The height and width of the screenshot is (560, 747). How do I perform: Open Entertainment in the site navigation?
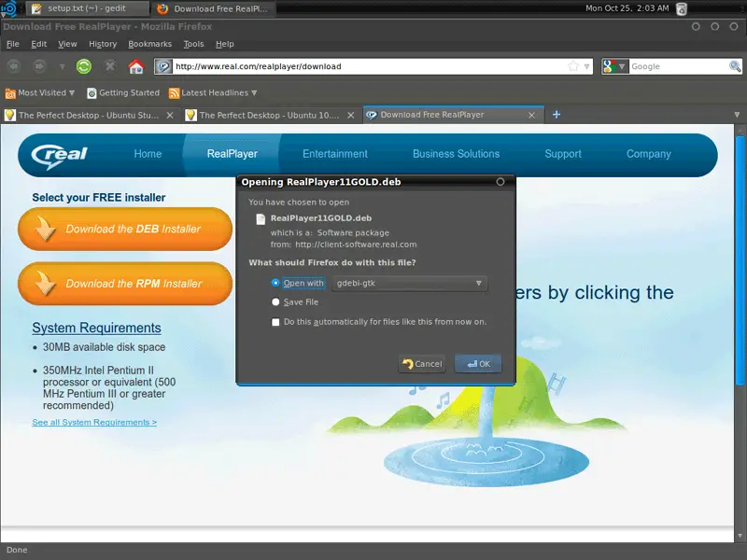pos(335,154)
